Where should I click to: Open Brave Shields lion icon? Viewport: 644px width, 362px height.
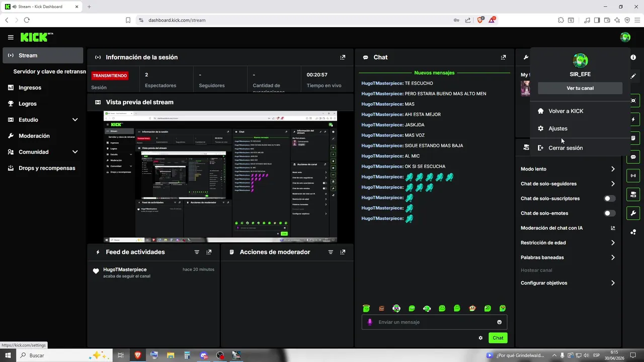(x=480, y=20)
